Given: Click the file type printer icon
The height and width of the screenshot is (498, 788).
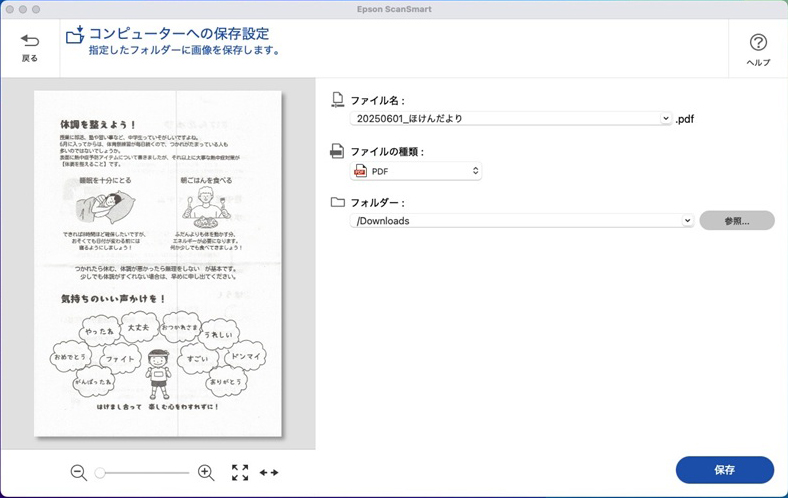Looking at the screenshot, I should 337,151.
